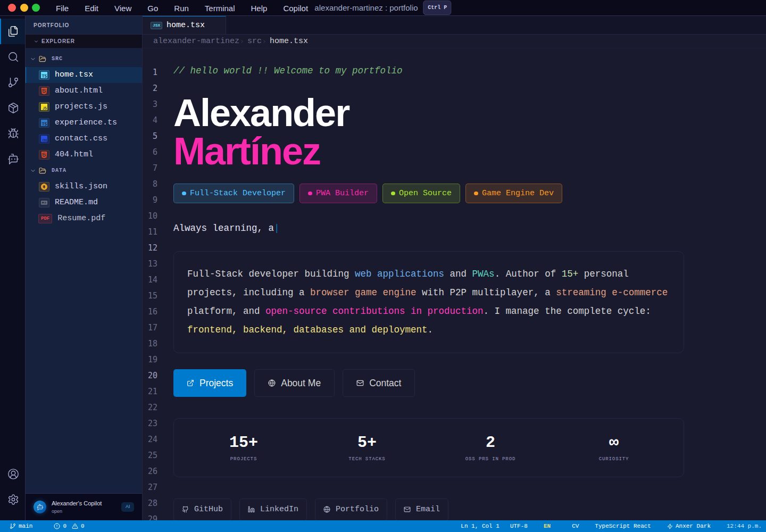Viewport: 766px width, 532px height.
Task: Open the Extensions cube icon
Action: click(x=13, y=108)
